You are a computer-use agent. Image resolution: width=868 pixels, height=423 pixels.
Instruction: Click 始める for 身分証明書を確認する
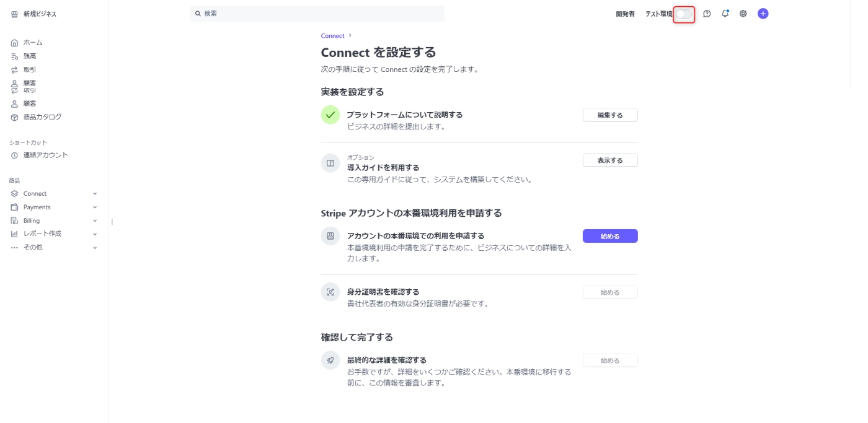610,292
